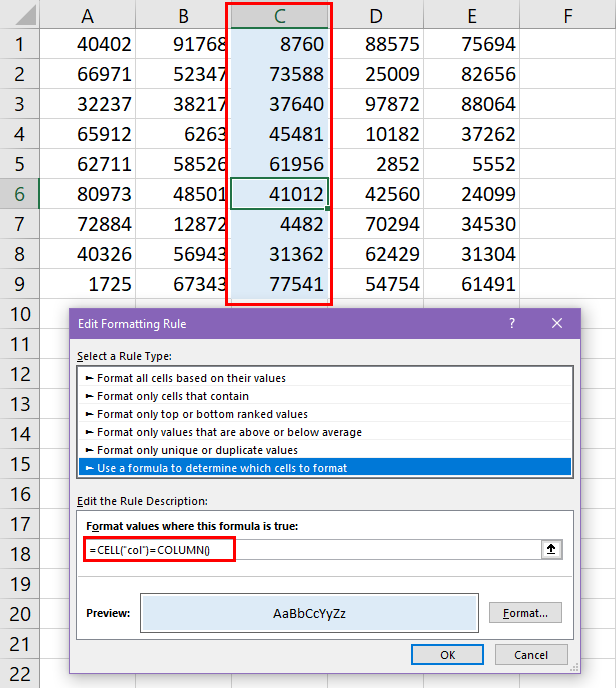The image size is (616, 688).
Task: Select column F header
Action: click(568, 16)
